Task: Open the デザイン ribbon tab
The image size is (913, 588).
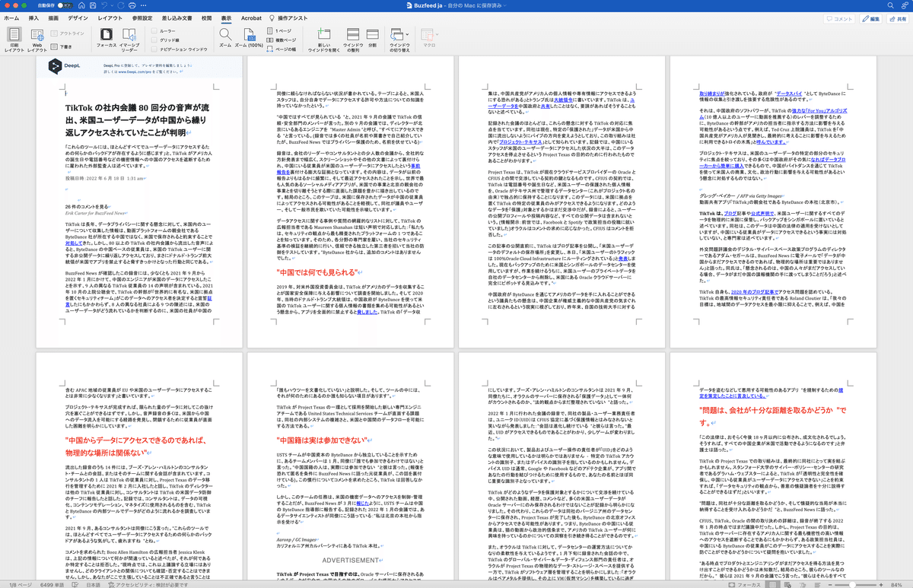Action: [x=77, y=17]
